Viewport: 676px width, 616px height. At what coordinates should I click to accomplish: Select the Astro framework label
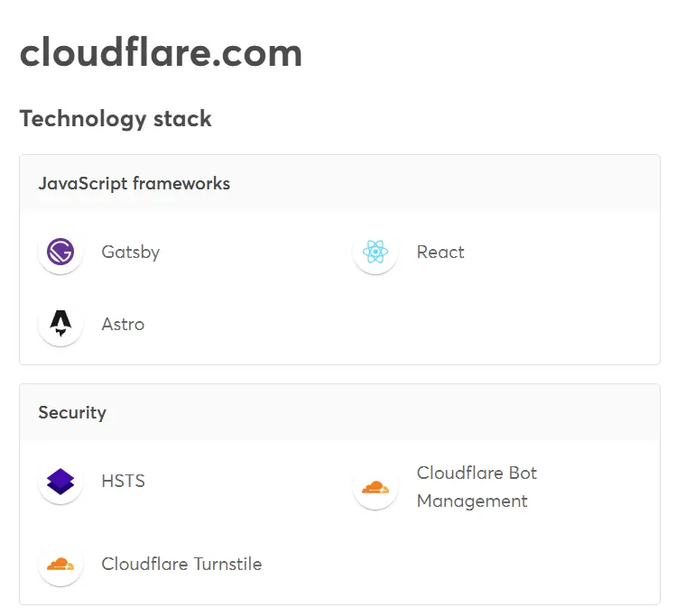pos(123,324)
